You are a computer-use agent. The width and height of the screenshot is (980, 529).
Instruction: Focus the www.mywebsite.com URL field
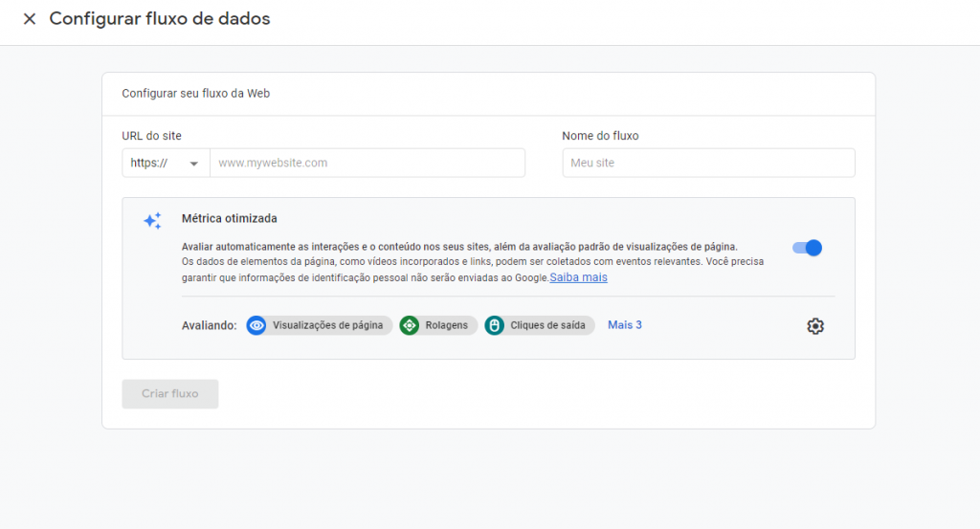tap(367, 164)
